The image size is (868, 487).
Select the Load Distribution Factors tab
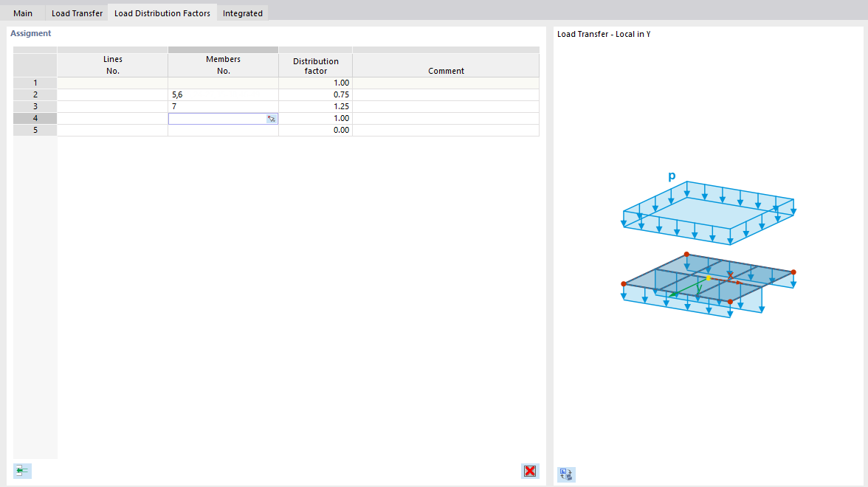(162, 13)
